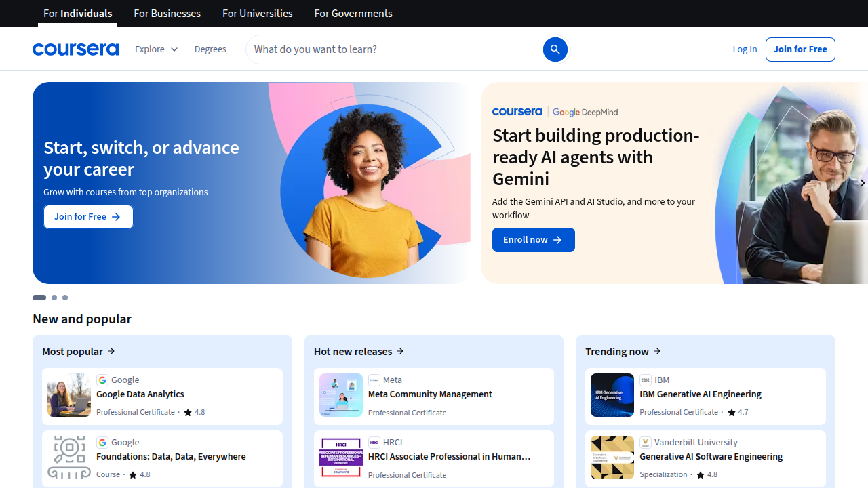
Task: Click the Trending now arrow icon
Action: [657, 351]
